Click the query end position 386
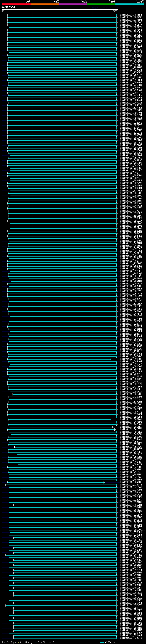 pyautogui.click(x=115, y=11)
